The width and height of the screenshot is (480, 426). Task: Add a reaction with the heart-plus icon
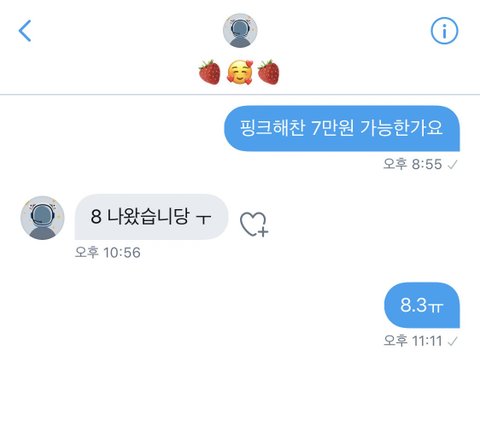coord(254,224)
